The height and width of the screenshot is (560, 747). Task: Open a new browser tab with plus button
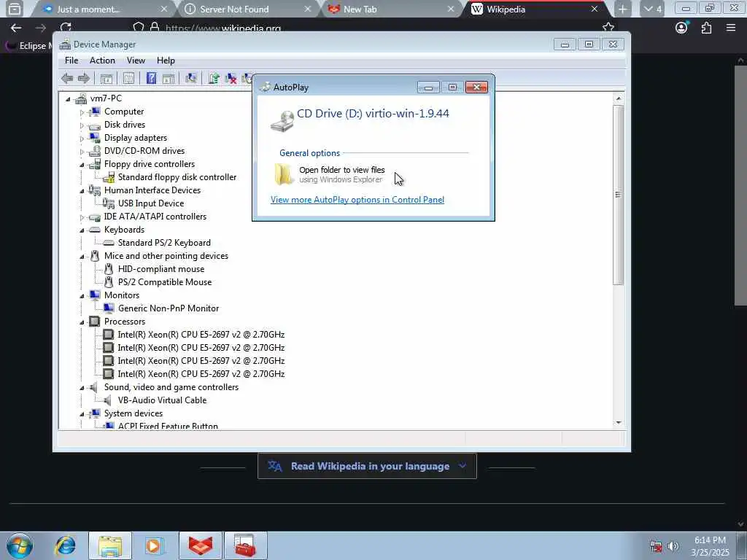click(622, 9)
